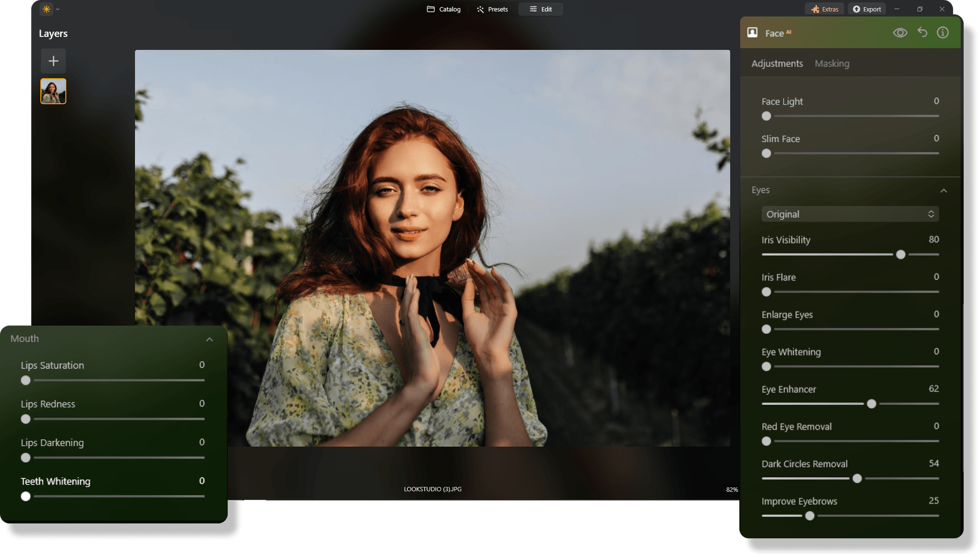
Task: Add a new layer with the plus button
Action: [x=53, y=61]
